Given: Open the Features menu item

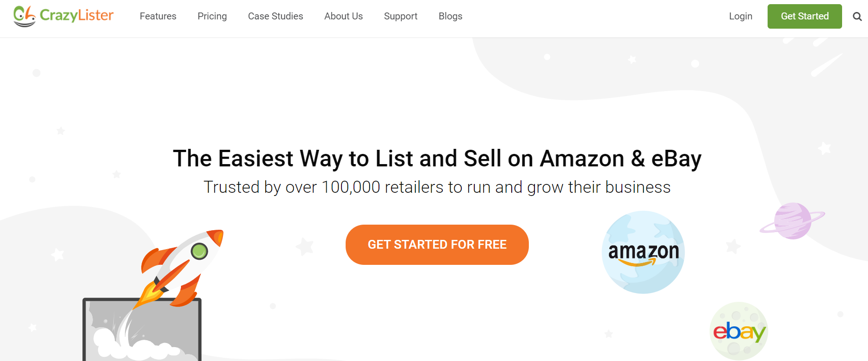Looking at the screenshot, I should 158,16.
